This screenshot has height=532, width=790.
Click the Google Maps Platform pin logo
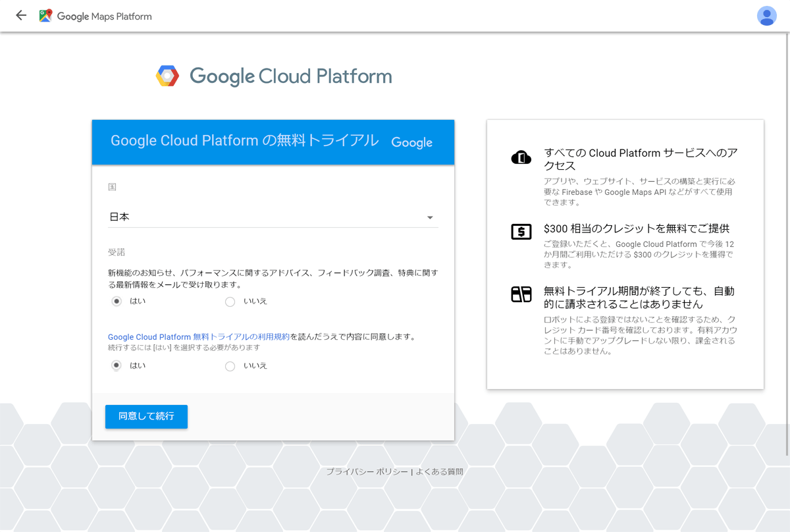[x=45, y=16]
